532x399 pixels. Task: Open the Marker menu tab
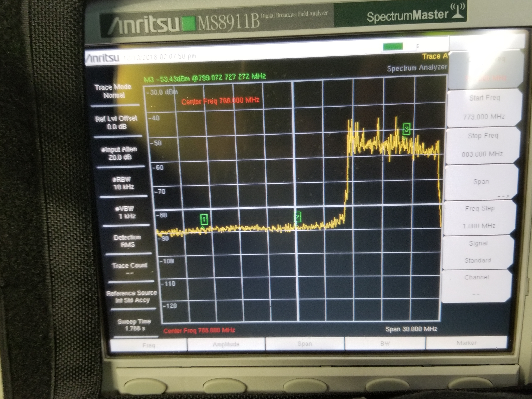coord(466,343)
